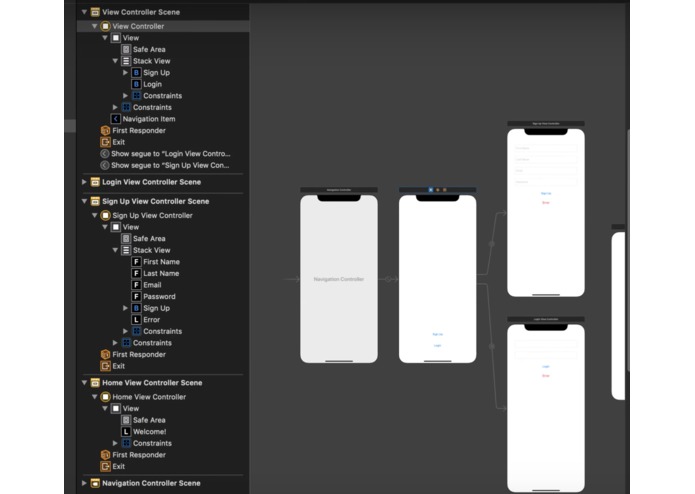Click the yellow View Controller icon in outline
This screenshot has height=494, width=695.
click(x=105, y=26)
